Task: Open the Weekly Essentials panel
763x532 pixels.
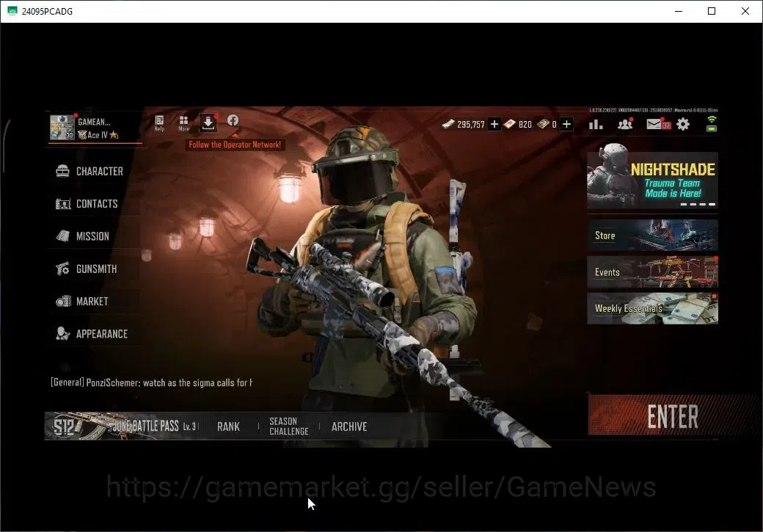Action: click(x=652, y=308)
